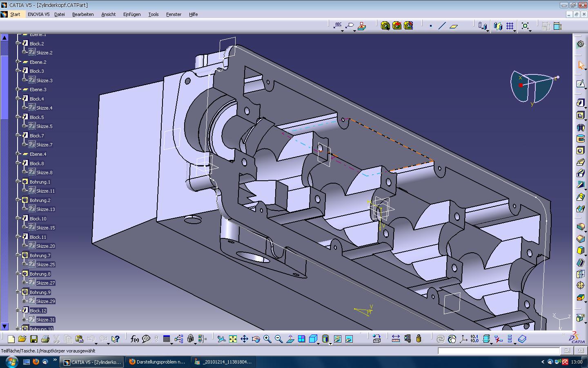Viewport: 588px width, 368px height.
Task: Expand the Block.12 tree node
Action: click(18, 310)
